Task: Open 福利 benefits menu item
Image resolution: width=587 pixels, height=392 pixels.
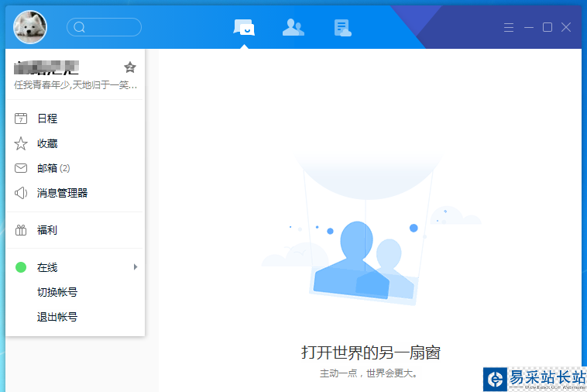Action: [x=75, y=230]
